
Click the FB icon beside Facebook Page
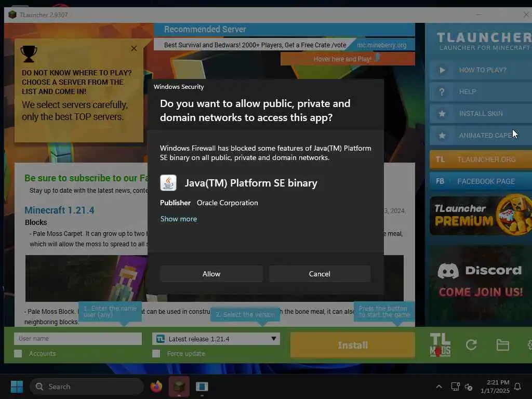pos(440,181)
